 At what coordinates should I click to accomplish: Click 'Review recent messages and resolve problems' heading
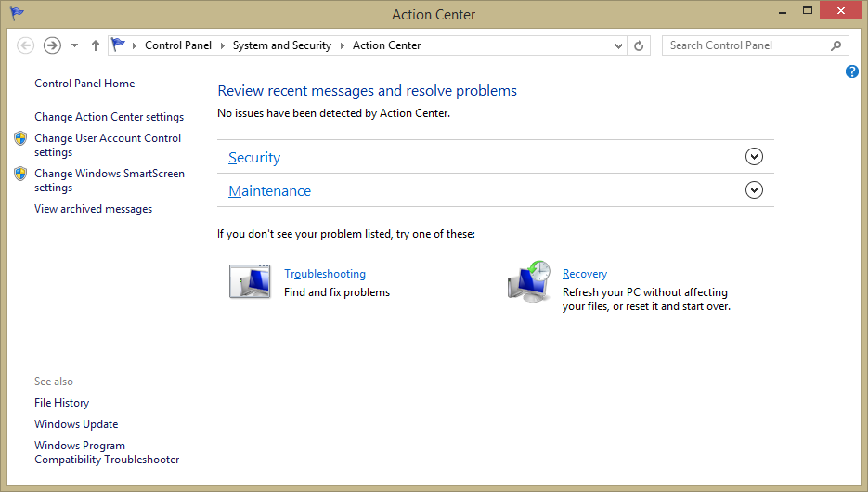point(367,90)
